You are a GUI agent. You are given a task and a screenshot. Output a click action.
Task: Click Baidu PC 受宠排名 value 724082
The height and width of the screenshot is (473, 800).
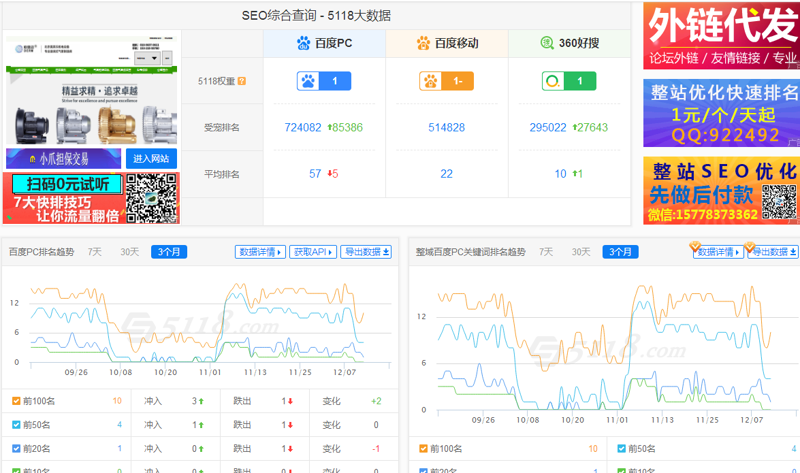(303, 128)
